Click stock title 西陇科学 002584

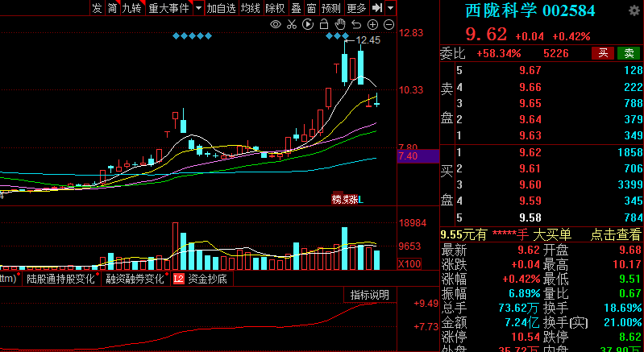click(530, 10)
